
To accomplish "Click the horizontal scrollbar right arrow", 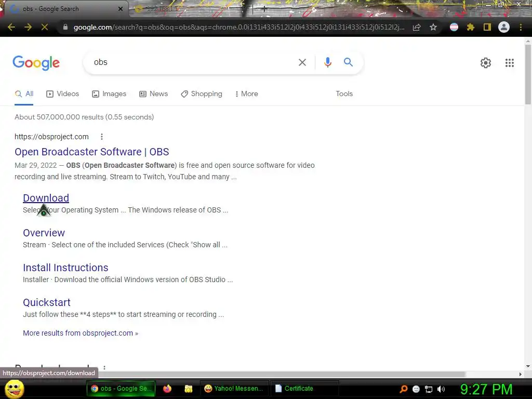I will click(520, 374).
